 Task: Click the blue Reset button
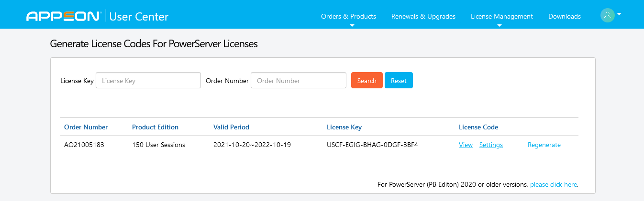[x=398, y=81]
